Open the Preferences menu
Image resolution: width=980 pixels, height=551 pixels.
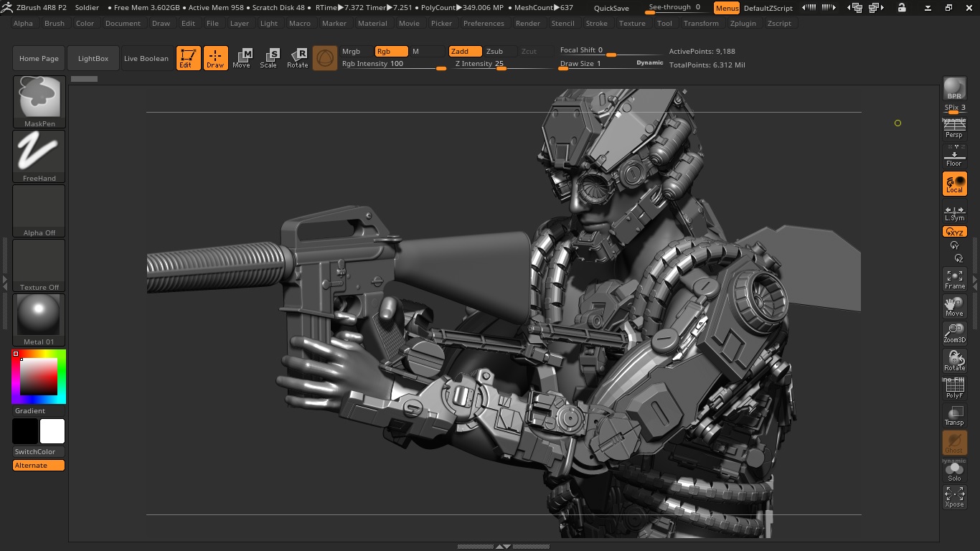(x=484, y=23)
